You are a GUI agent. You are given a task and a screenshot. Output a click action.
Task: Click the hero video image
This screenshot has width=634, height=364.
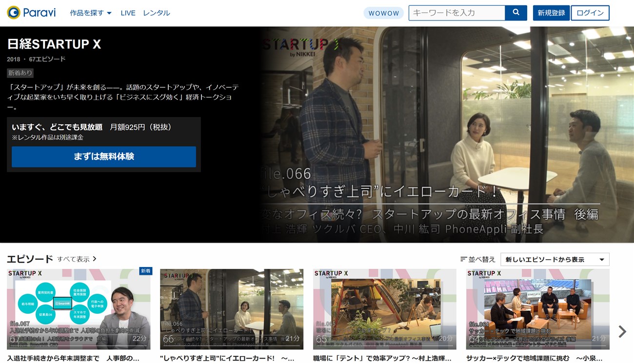(x=446, y=134)
